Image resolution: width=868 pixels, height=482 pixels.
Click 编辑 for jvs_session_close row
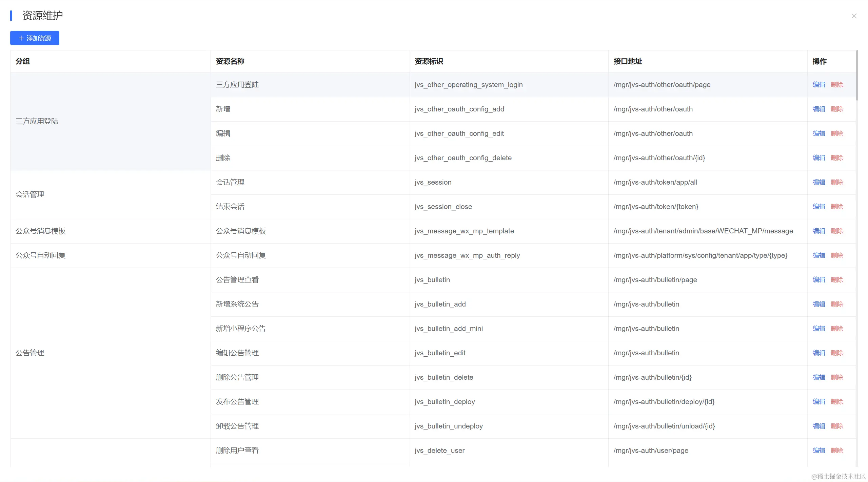[818, 207]
